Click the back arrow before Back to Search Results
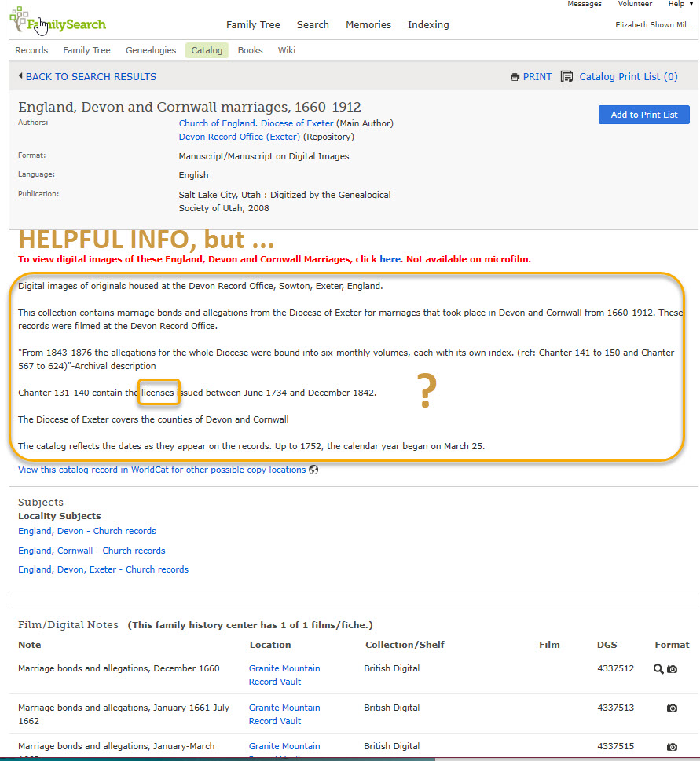Screen dimensions: 700x761 20,75
